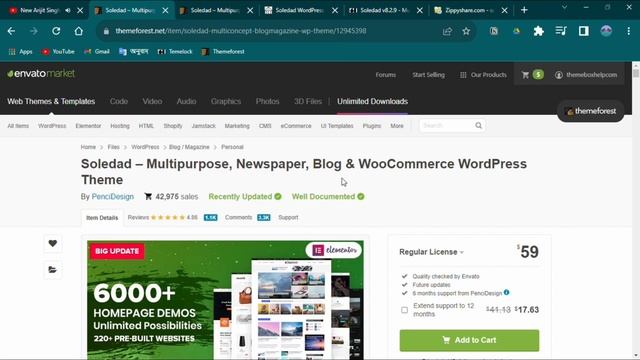Share this page from address bar
Screen dimensions: 640x360
(x=447, y=31)
